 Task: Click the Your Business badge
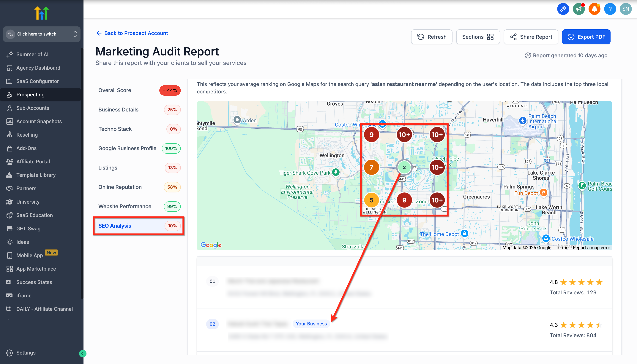click(311, 324)
